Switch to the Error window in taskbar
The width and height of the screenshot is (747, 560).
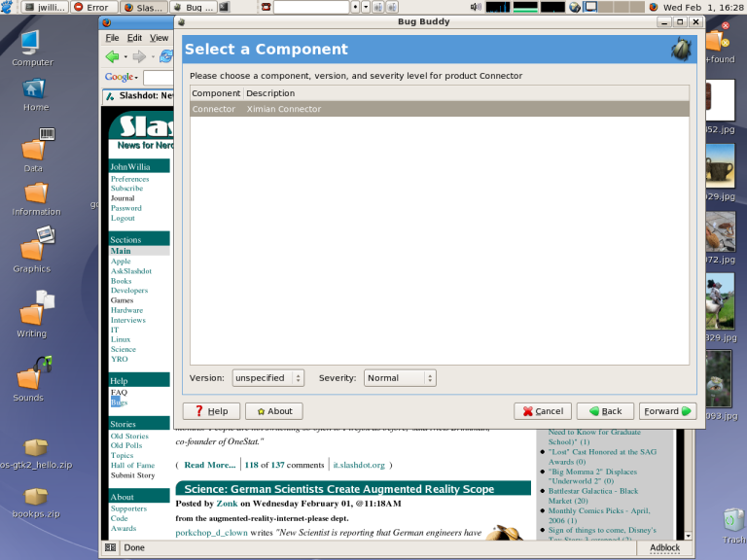click(x=94, y=7)
